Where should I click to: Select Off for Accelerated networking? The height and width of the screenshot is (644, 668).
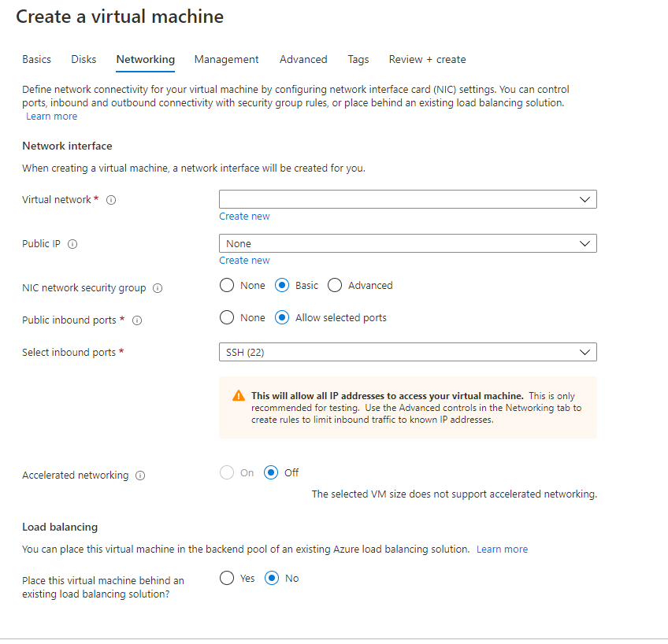[x=272, y=472]
